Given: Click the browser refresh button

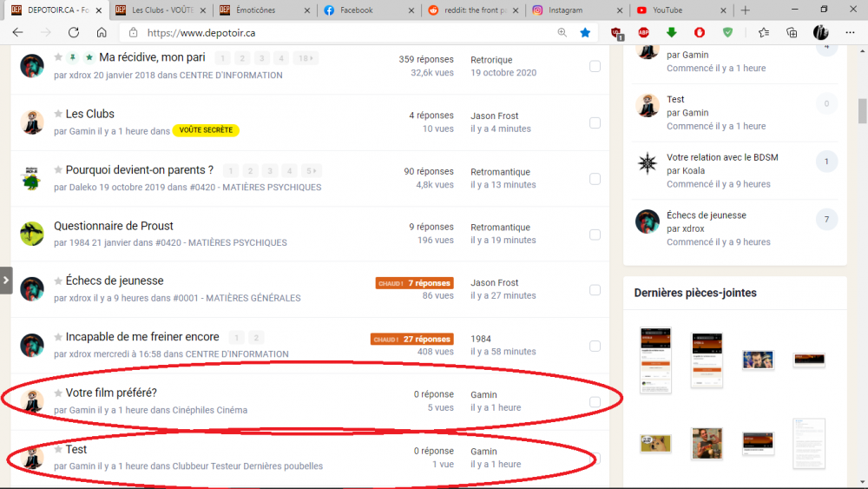Looking at the screenshot, I should pyautogui.click(x=74, y=32).
